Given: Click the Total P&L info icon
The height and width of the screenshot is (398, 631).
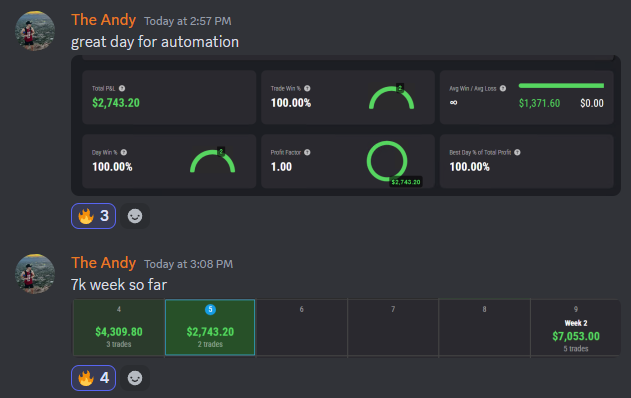Looking at the screenshot, I should (122, 89).
